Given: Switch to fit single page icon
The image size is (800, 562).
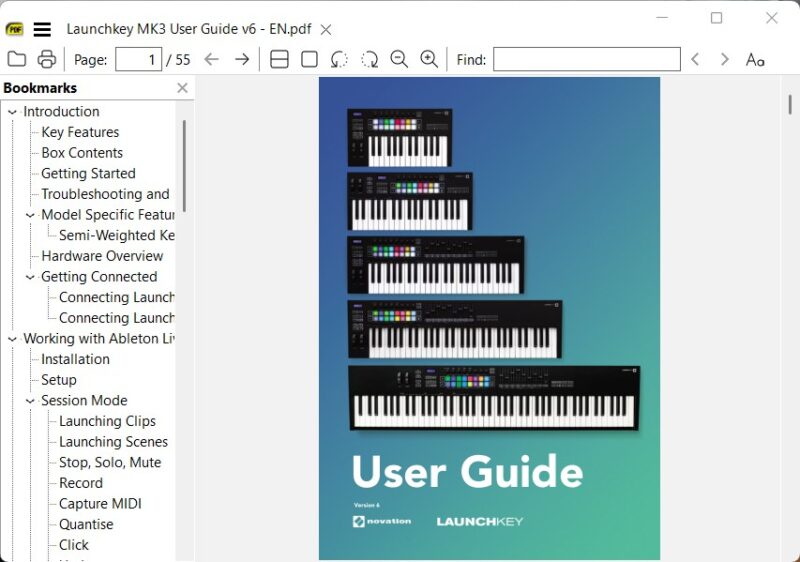Looking at the screenshot, I should coord(309,59).
